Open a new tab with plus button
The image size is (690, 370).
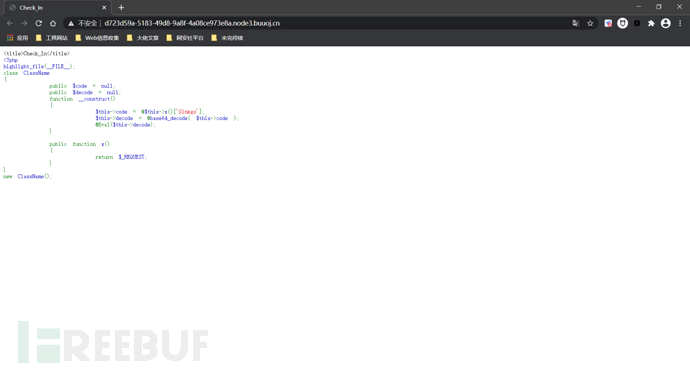[121, 7]
